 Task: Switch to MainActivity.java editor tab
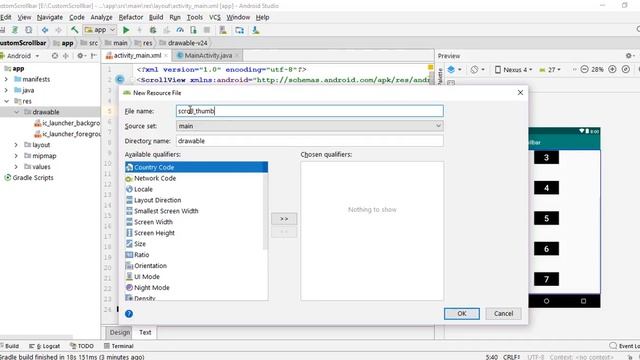pos(208,56)
